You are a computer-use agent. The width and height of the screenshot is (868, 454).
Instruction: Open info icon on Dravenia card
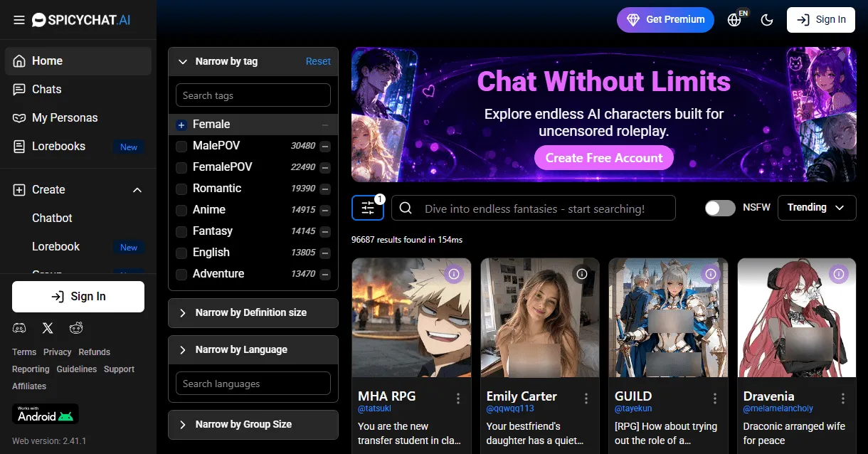click(840, 274)
